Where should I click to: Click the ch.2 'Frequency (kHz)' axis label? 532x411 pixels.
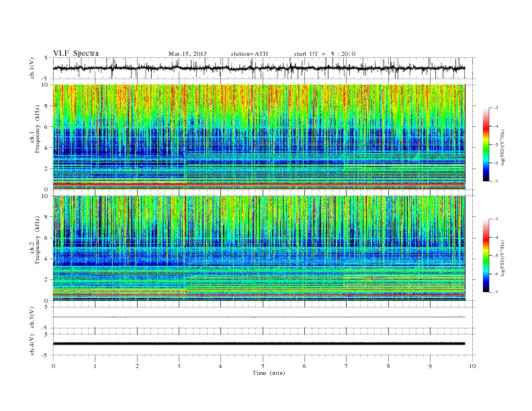pyautogui.click(x=38, y=240)
